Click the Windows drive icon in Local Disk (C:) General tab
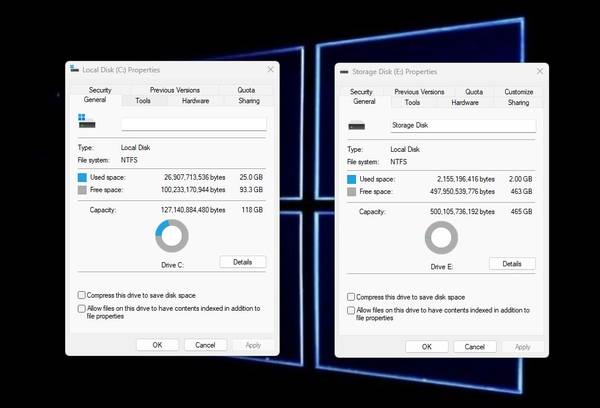Image resolution: width=600 pixels, height=408 pixels. tap(87, 123)
